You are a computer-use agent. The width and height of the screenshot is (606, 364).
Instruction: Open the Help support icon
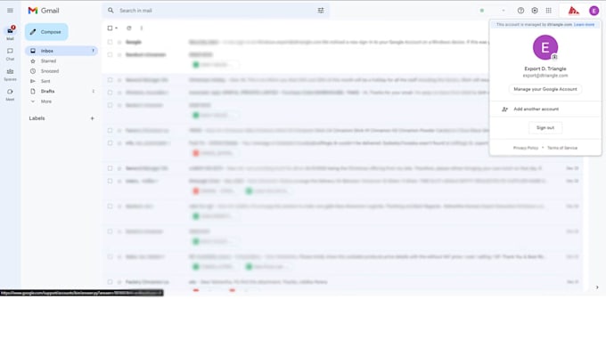pos(520,11)
